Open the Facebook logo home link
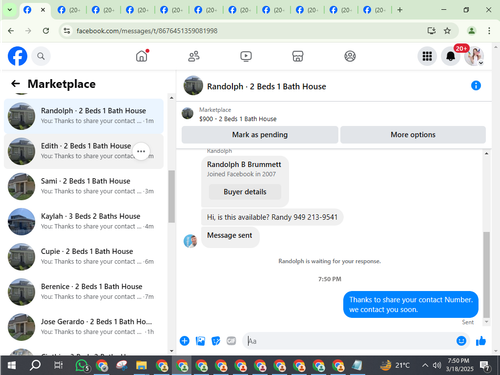The height and width of the screenshot is (375, 500). (x=17, y=56)
